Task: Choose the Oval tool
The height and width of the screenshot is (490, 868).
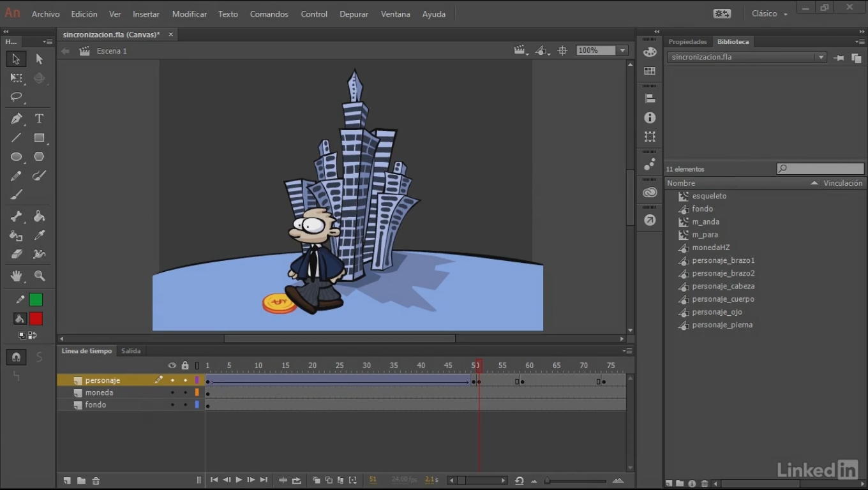Action: click(15, 156)
